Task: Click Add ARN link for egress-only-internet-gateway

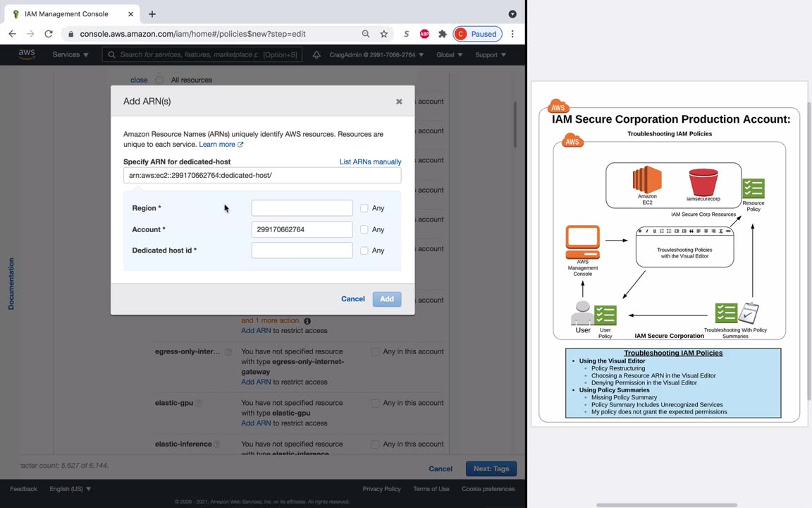Action: [256, 382]
